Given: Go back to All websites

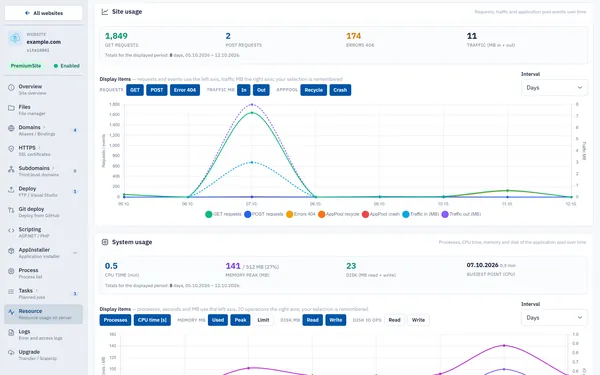Looking at the screenshot, I should click(43, 13).
